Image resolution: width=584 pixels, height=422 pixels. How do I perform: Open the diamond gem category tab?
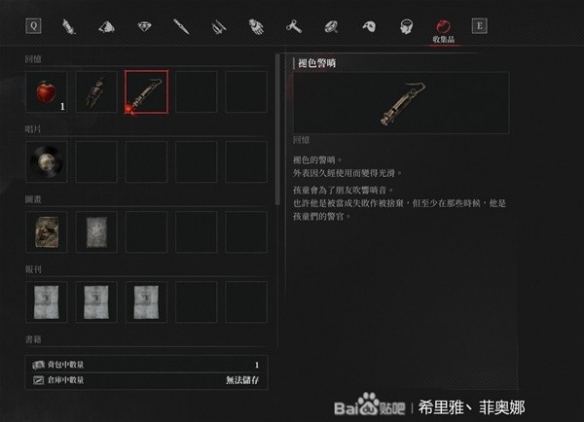tap(145, 26)
